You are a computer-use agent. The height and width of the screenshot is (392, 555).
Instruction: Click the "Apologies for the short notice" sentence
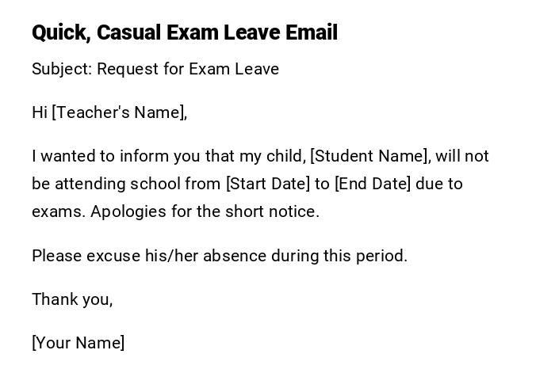(x=205, y=211)
